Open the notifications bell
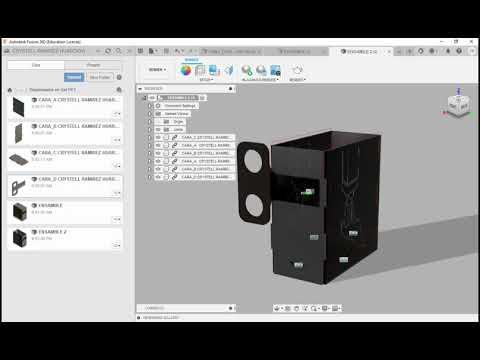 pyautogui.click(x=448, y=51)
